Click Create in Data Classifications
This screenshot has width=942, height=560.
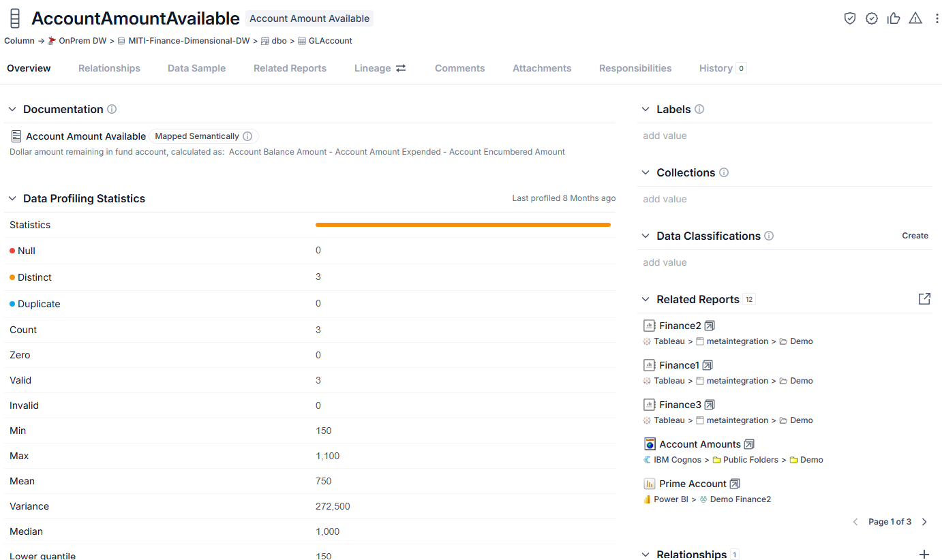click(x=915, y=236)
